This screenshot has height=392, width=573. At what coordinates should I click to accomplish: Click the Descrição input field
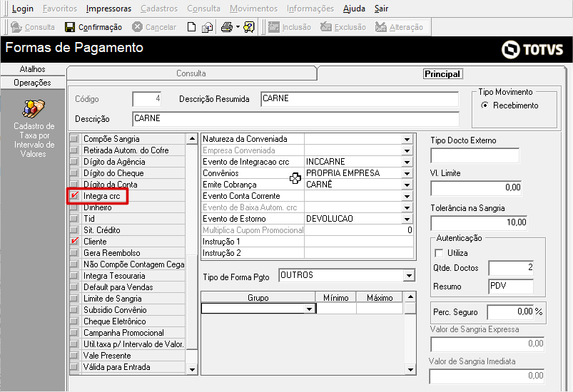tap(295, 119)
